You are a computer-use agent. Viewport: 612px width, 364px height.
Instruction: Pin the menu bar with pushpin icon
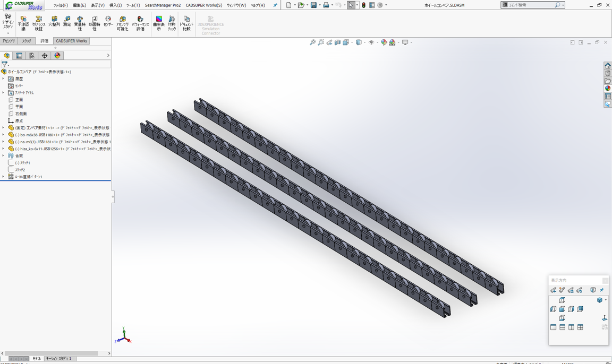tap(275, 5)
